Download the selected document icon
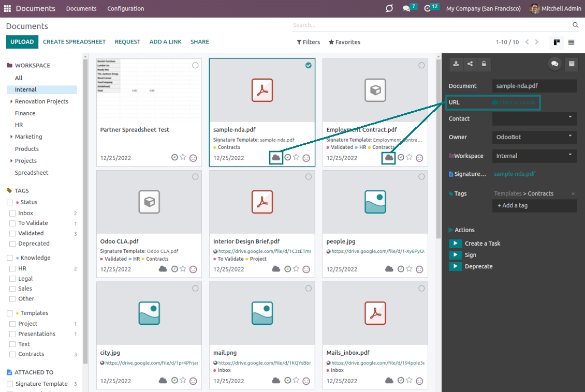The height and width of the screenshot is (392, 585). [x=456, y=64]
